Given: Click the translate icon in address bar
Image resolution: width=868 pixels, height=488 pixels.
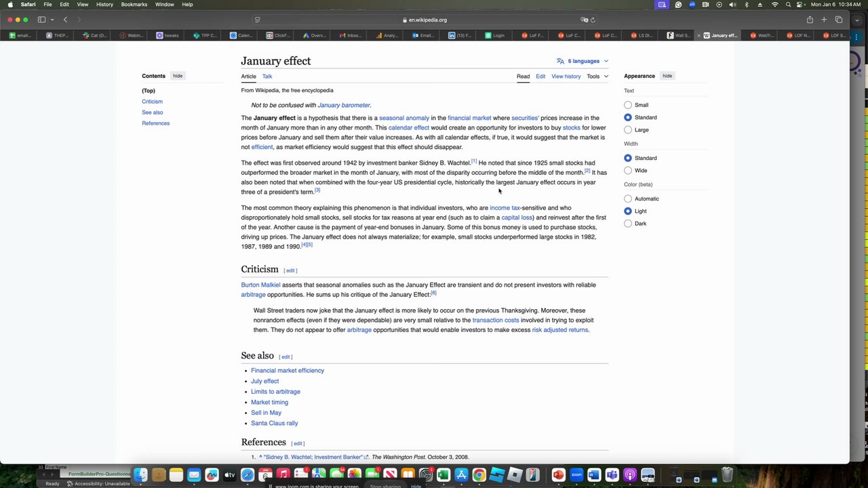Looking at the screenshot, I should (584, 20).
